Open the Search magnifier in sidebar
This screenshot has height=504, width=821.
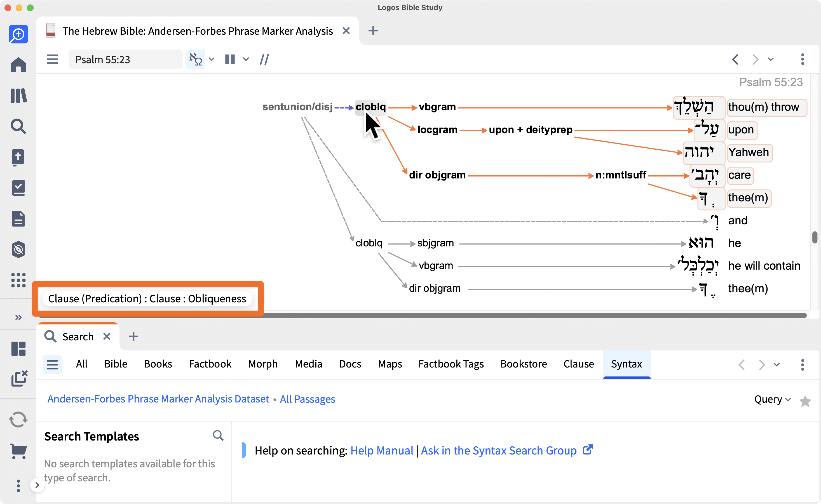18,126
